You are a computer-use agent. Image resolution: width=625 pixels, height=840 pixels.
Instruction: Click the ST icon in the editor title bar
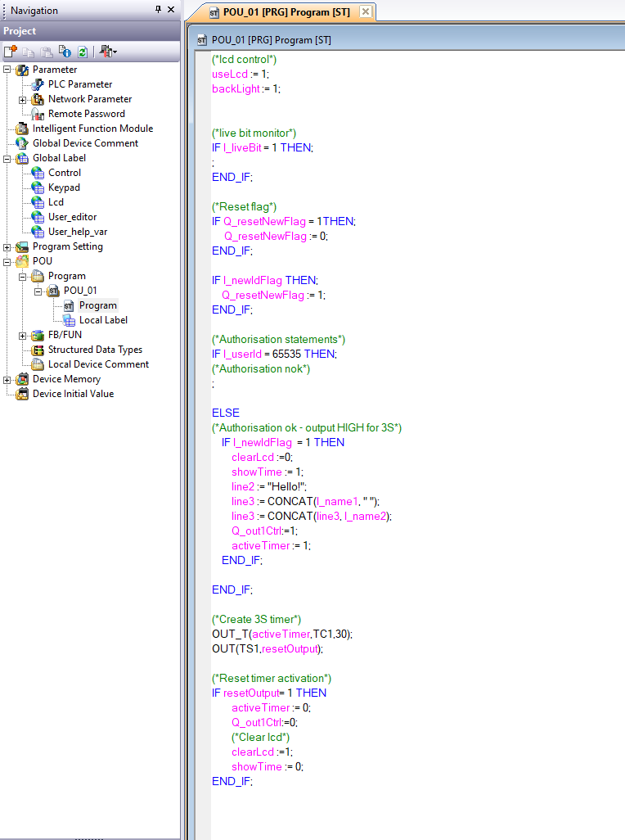202,40
